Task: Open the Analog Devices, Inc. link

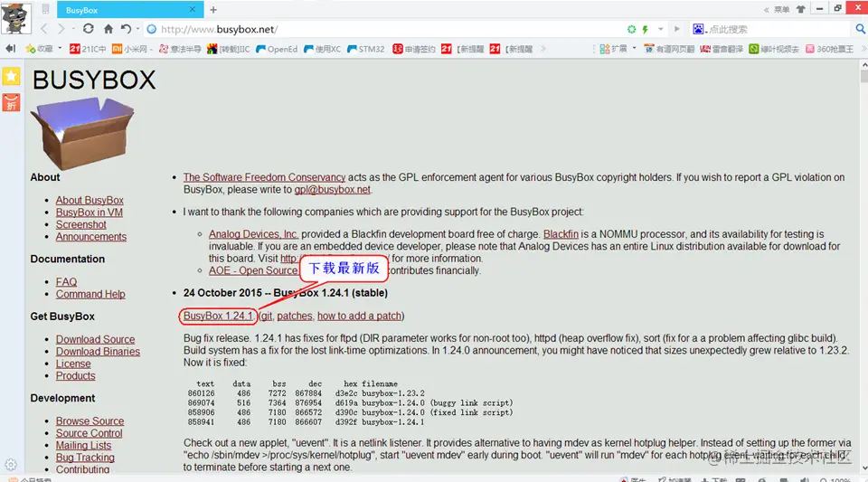Action: point(253,234)
